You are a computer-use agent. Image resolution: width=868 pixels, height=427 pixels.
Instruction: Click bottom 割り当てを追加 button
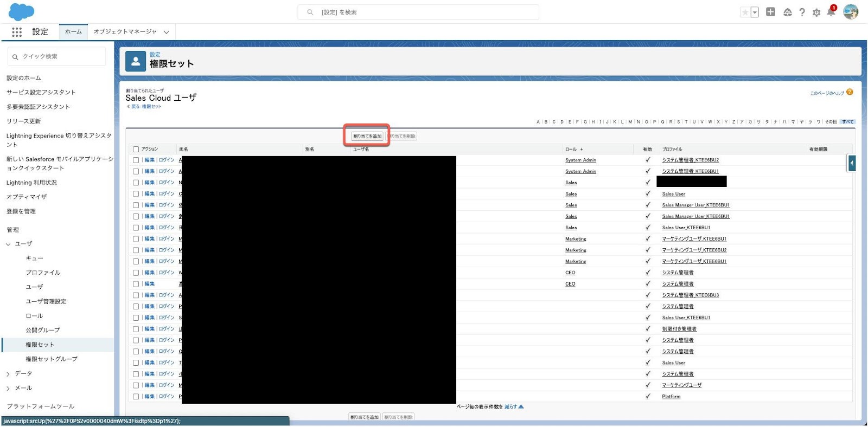pos(365,417)
